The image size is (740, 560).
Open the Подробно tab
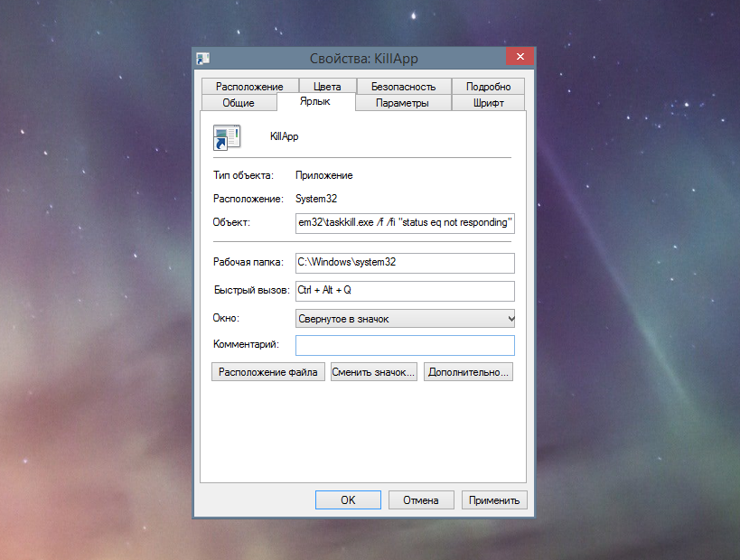[489, 87]
